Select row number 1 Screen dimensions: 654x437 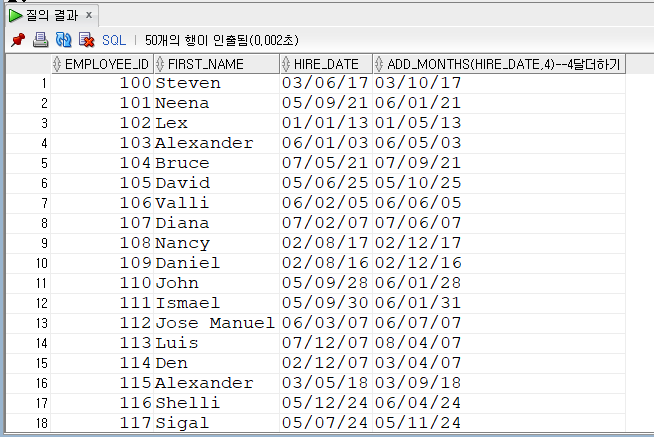(x=28, y=83)
